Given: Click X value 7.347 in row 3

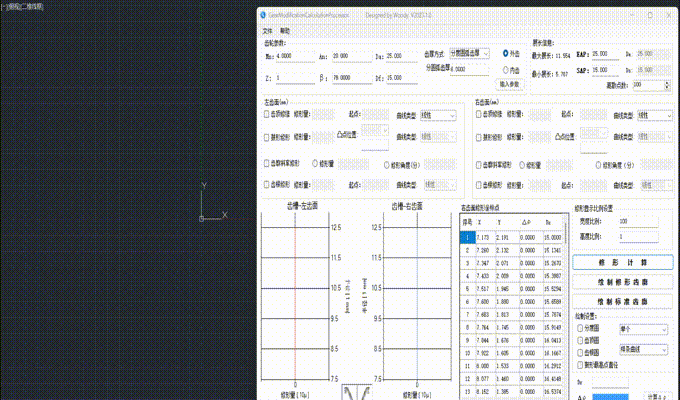Looking at the screenshot, I should 483,263.
